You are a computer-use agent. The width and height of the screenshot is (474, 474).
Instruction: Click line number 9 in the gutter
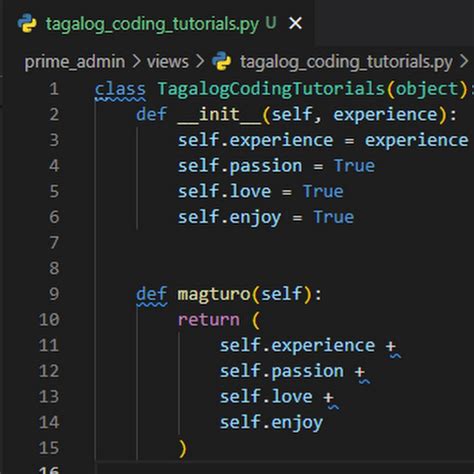click(54, 294)
